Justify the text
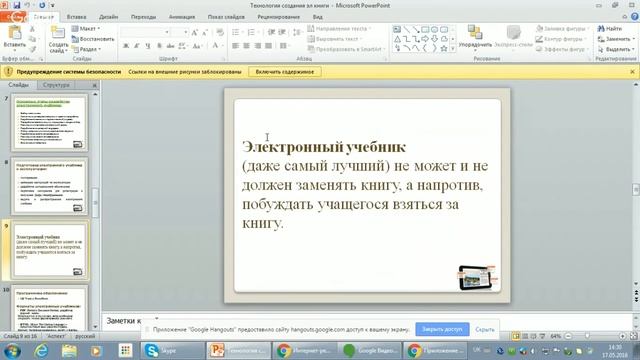 [268, 46]
